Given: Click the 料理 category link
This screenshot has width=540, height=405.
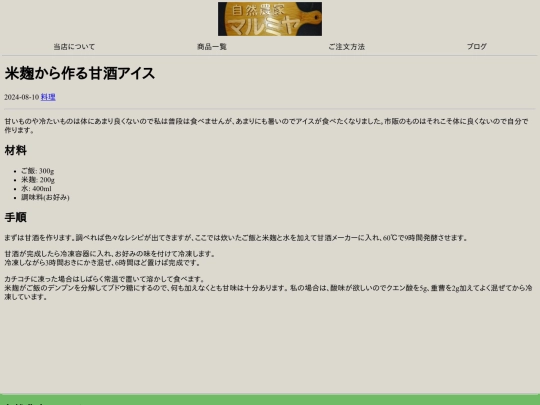Looking at the screenshot, I should [x=48, y=97].
